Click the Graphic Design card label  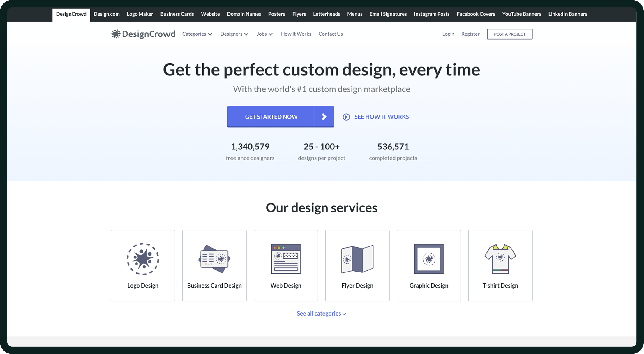[x=429, y=286]
